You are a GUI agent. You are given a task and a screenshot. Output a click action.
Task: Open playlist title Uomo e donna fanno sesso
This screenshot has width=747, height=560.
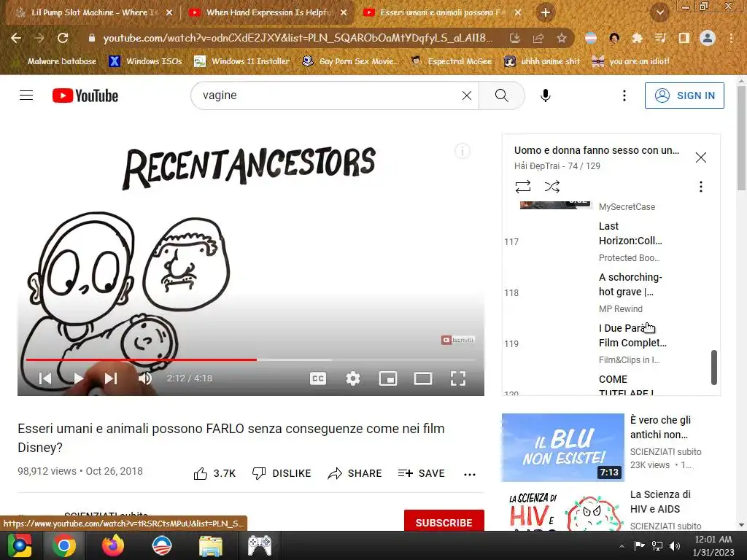597,150
